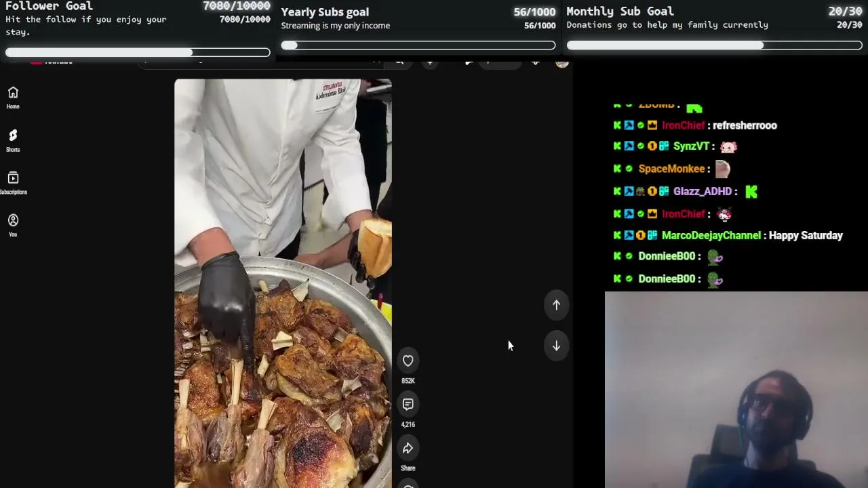Screen dimensions: 868x488
Task: Open comments on the short
Action: coord(408,405)
